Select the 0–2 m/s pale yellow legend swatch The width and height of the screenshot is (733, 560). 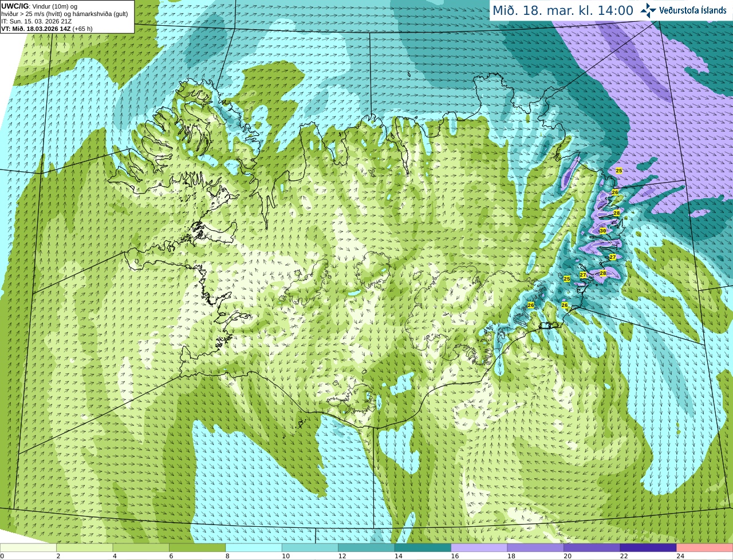tap(28, 547)
